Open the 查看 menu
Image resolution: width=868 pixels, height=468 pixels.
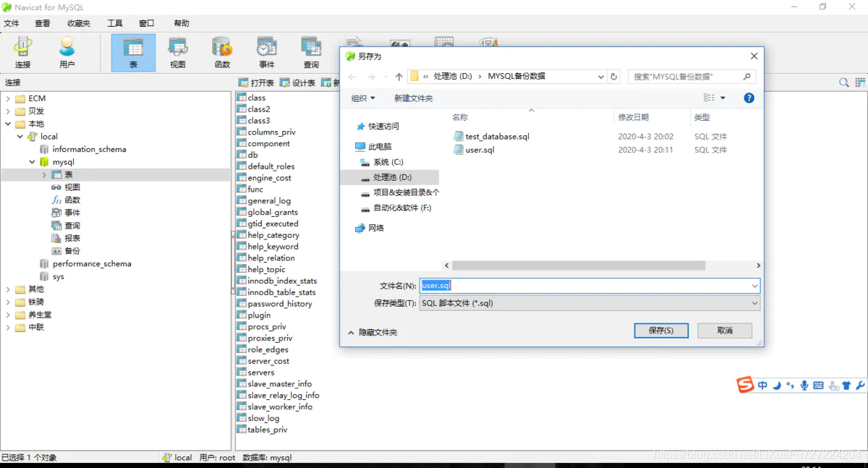click(43, 24)
